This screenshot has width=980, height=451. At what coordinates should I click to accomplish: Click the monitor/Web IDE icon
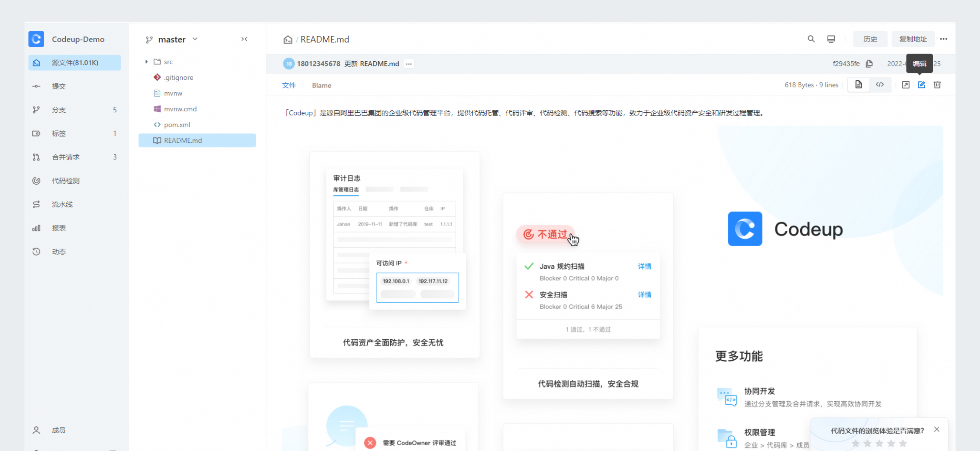click(831, 39)
